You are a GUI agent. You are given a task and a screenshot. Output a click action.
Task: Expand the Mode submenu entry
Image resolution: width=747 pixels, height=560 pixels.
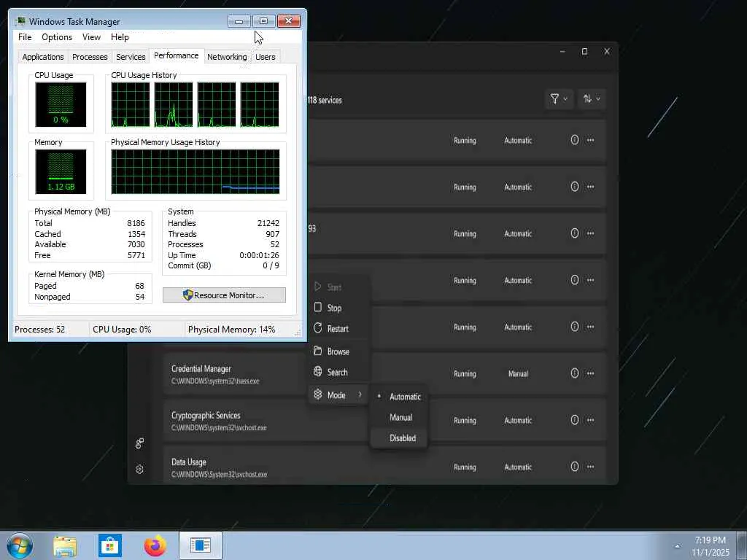pyautogui.click(x=340, y=394)
